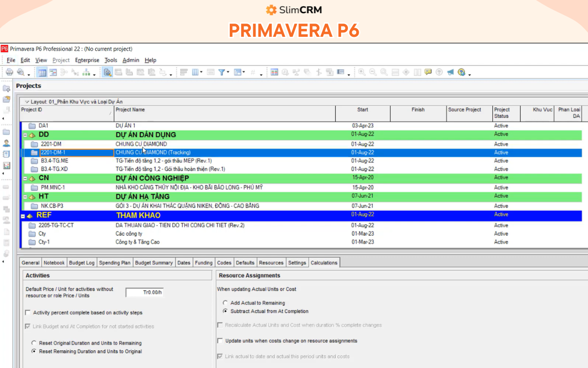Click the yellow comment bubble icon
Screen dimensions: 588x368
tap(428, 73)
